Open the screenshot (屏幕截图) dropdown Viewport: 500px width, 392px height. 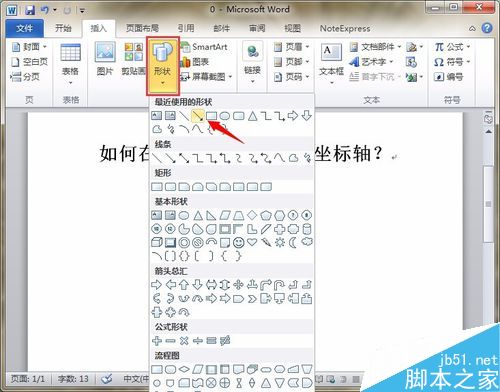pos(206,77)
